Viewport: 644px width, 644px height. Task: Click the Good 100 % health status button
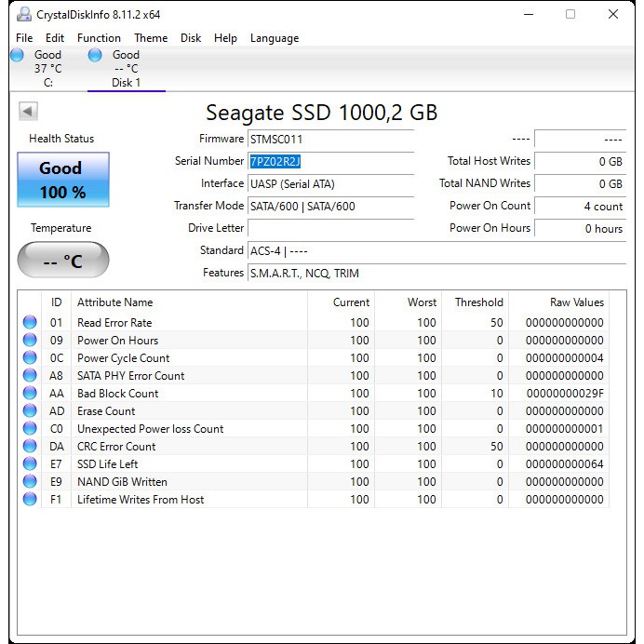pos(63,180)
